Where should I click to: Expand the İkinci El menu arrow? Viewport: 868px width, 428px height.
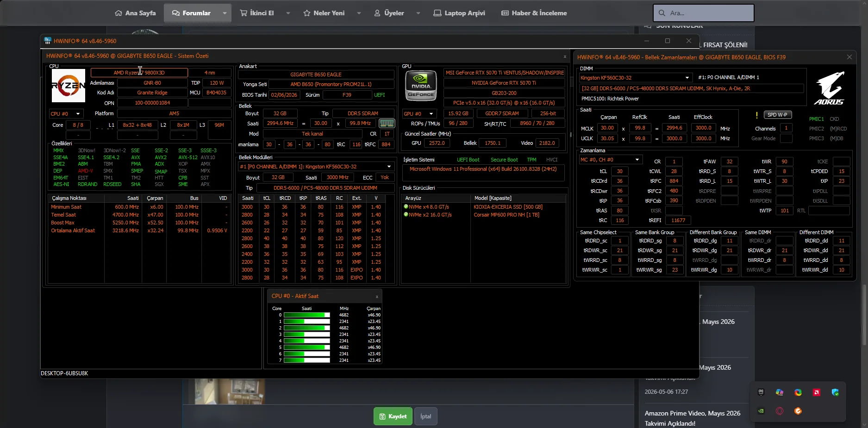(288, 13)
